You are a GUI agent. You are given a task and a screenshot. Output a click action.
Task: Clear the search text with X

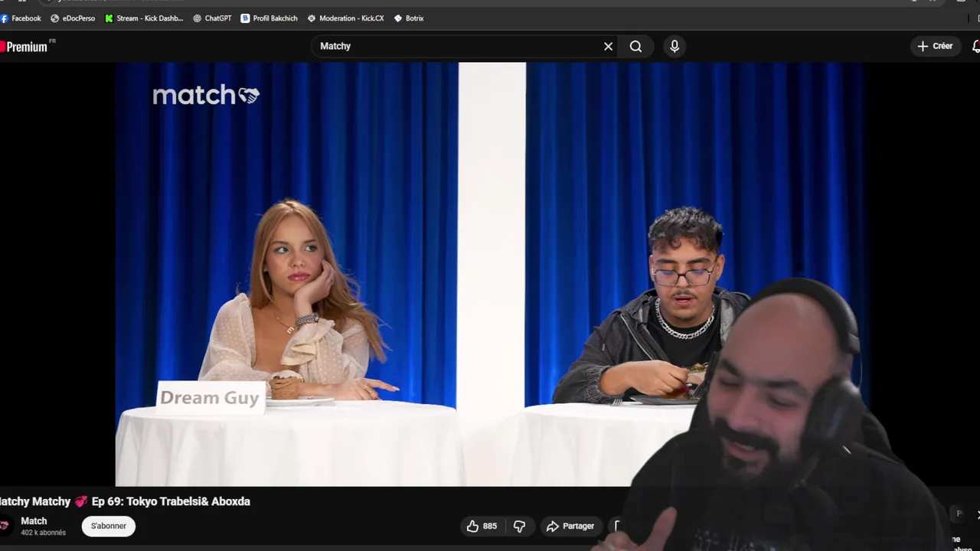pos(608,47)
